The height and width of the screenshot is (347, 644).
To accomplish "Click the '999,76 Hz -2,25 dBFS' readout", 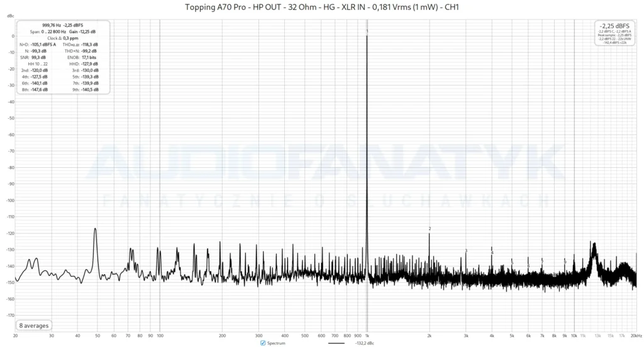I will point(62,25).
